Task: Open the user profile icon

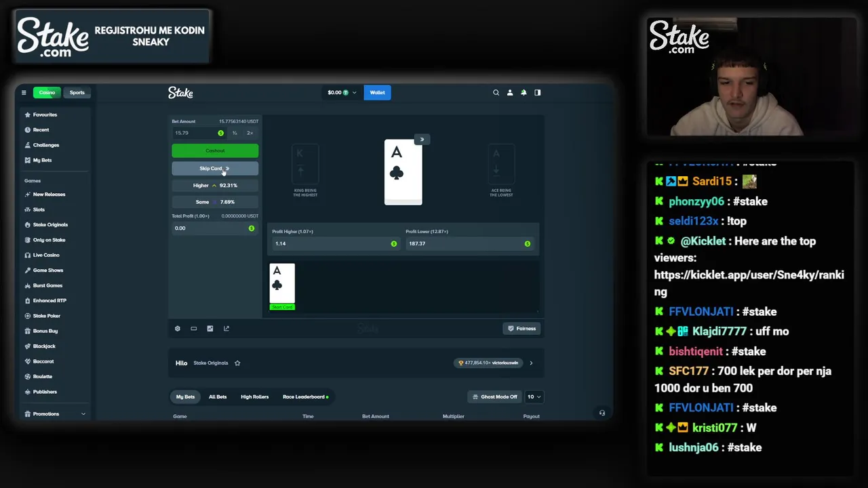Action: pyautogui.click(x=510, y=92)
